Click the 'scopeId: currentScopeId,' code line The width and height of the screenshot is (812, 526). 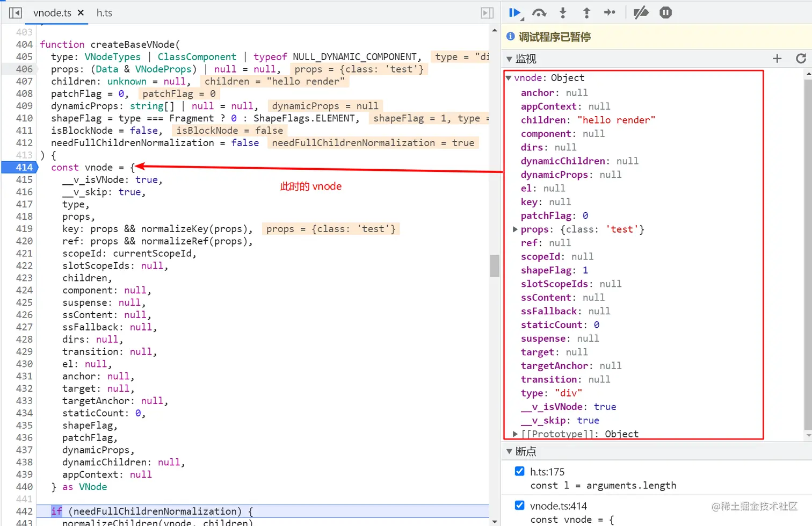[x=129, y=254]
